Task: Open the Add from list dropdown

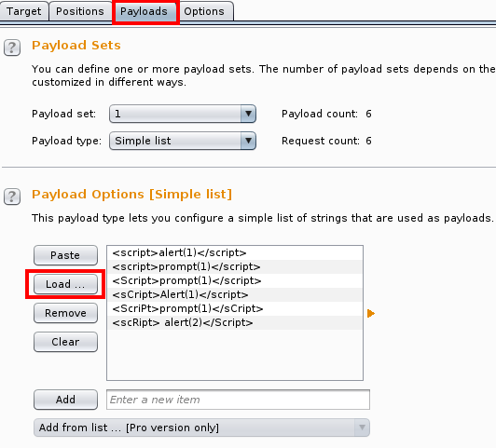Action: pos(201,428)
